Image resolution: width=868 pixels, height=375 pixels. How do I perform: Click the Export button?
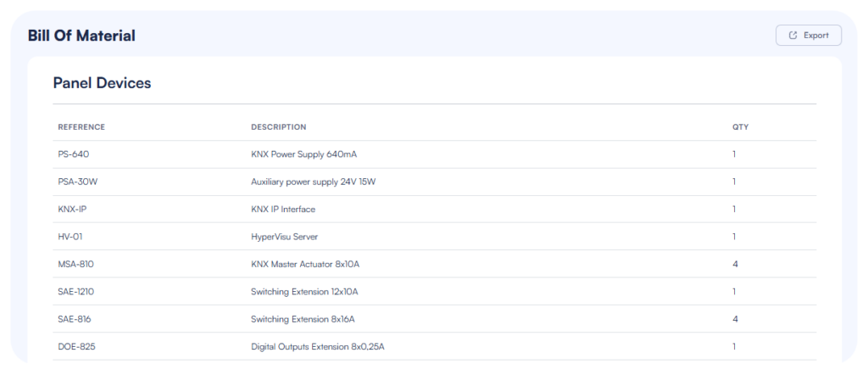tap(808, 36)
